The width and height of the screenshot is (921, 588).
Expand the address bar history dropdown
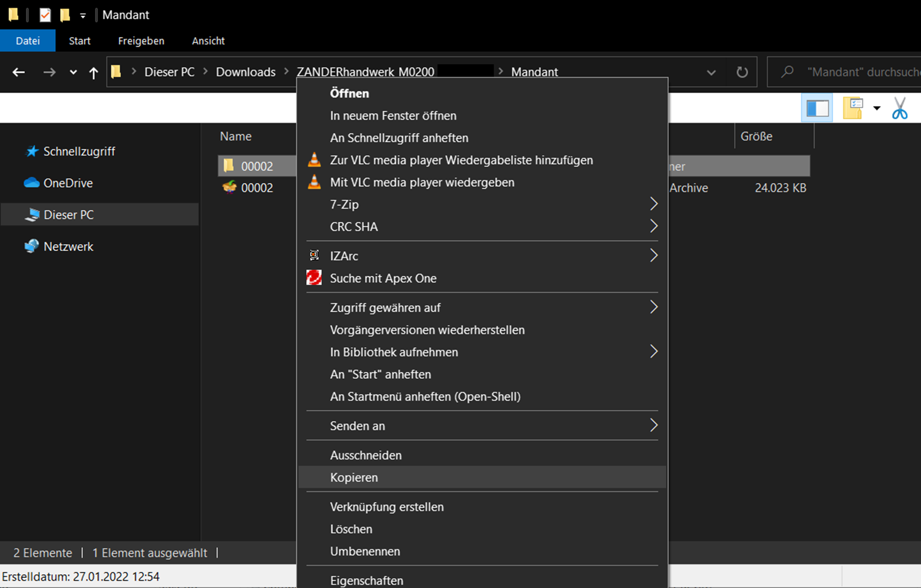point(711,72)
